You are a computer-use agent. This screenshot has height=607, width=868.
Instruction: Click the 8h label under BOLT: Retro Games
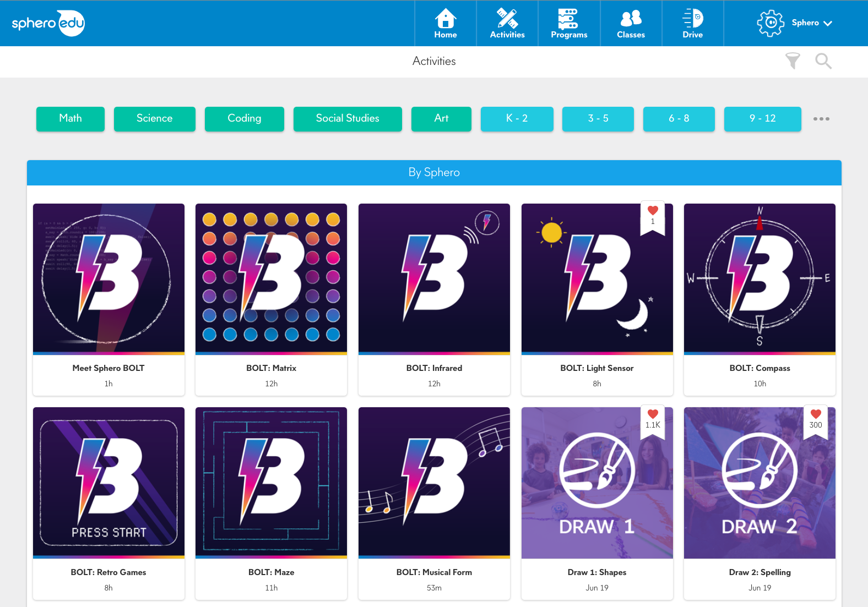coord(109,588)
